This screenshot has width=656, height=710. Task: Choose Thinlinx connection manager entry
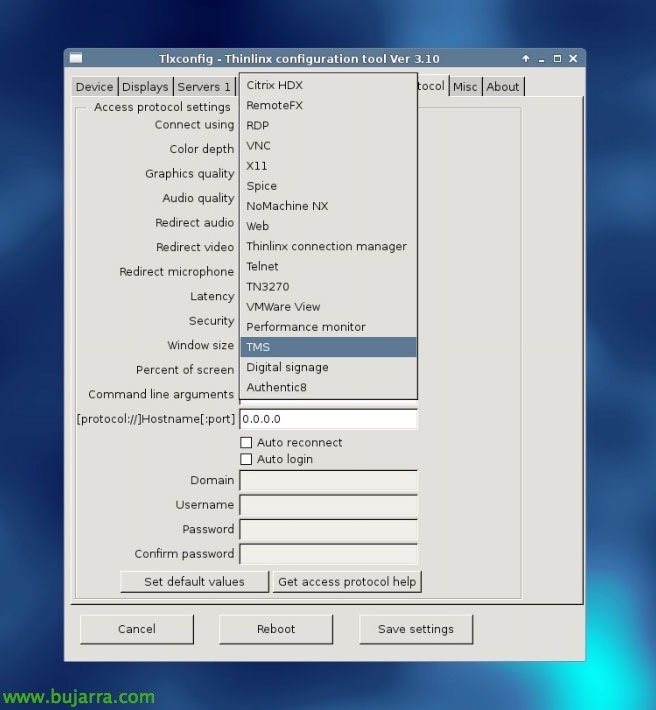(x=328, y=246)
